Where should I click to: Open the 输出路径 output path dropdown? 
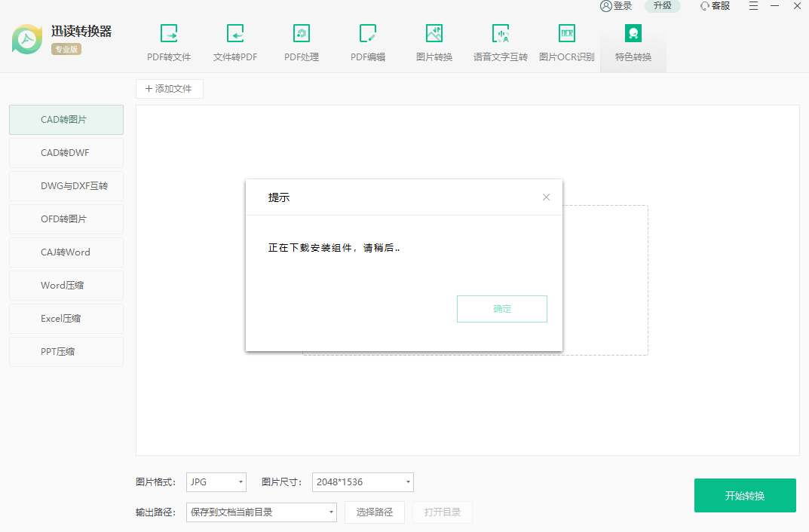click(x=262, y=512)
